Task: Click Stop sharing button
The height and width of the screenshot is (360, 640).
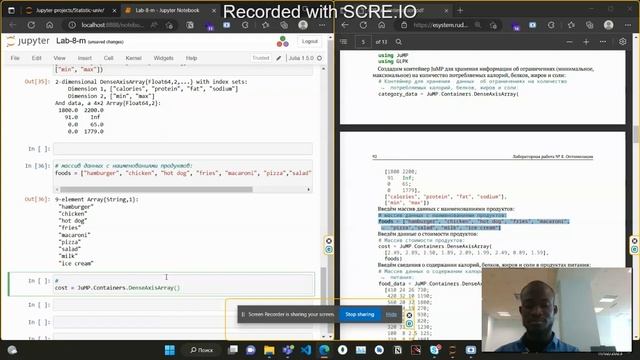Action: click(x=360, y=314)
